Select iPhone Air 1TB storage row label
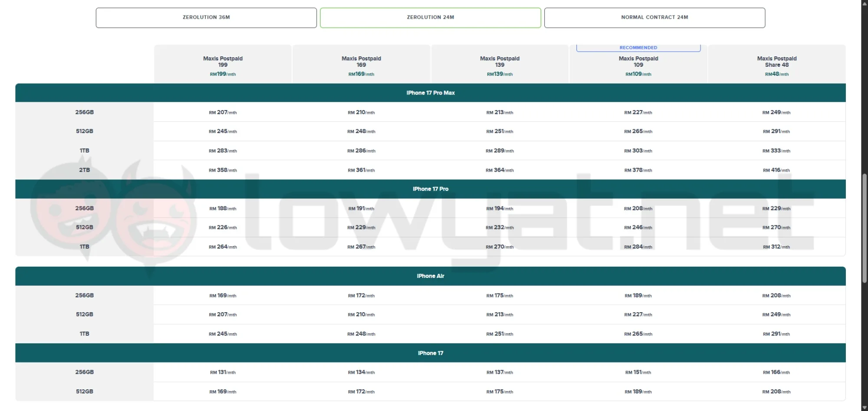868x411 pixels. pyautogui.click(x=85, y=334)
